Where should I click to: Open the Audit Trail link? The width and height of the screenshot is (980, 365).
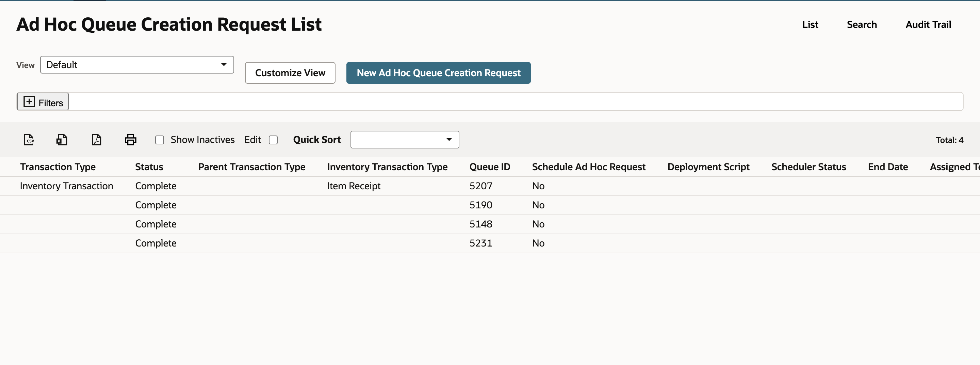[928, 25]
